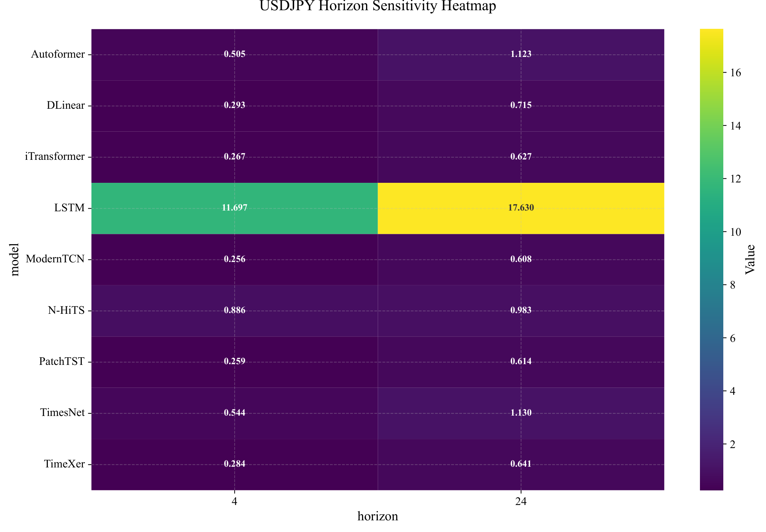Click the horizon 24 tick label

coord(521,502)
